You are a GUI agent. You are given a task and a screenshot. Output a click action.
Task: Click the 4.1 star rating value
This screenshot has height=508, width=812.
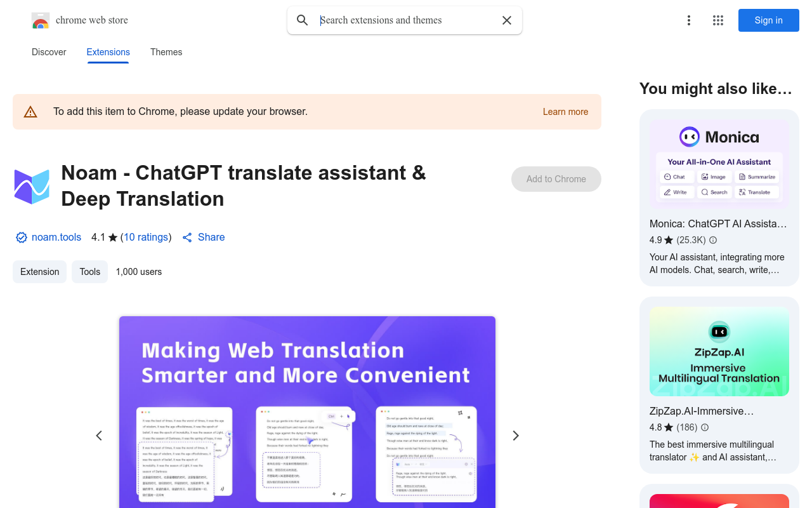pyautogui.click(x=98, y=237)
